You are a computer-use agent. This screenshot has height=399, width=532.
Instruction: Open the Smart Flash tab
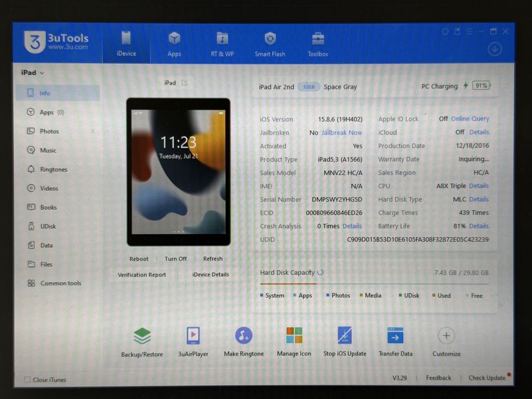[270, 44]
